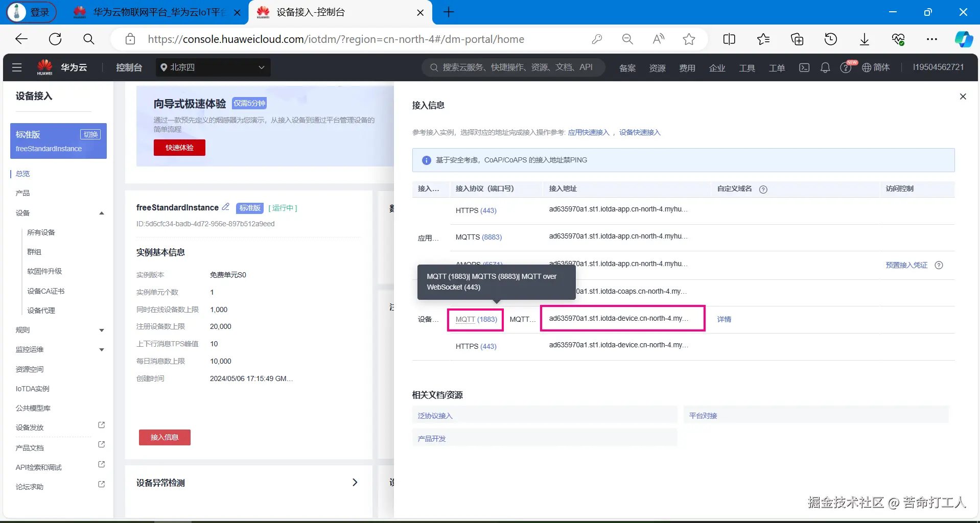Expand the 规则 sidebar section
The height and width of the screenshot is (523, 980).
pos(102,330)
